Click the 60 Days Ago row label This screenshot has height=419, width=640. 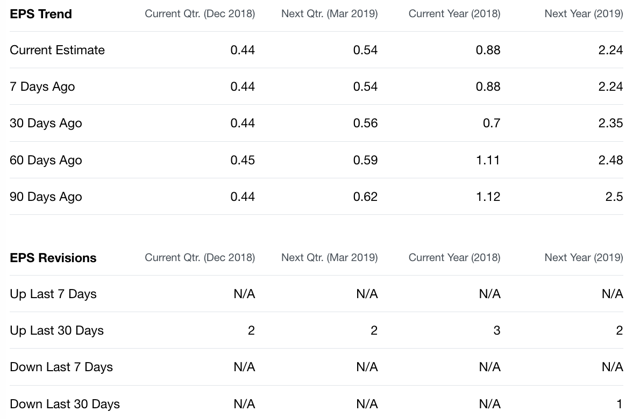[46, 160]
